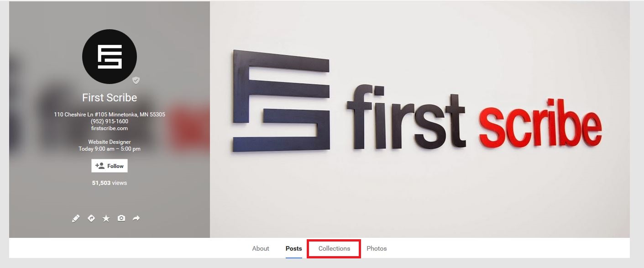Click the 110 Cheshire Ln address

point(110,115)
